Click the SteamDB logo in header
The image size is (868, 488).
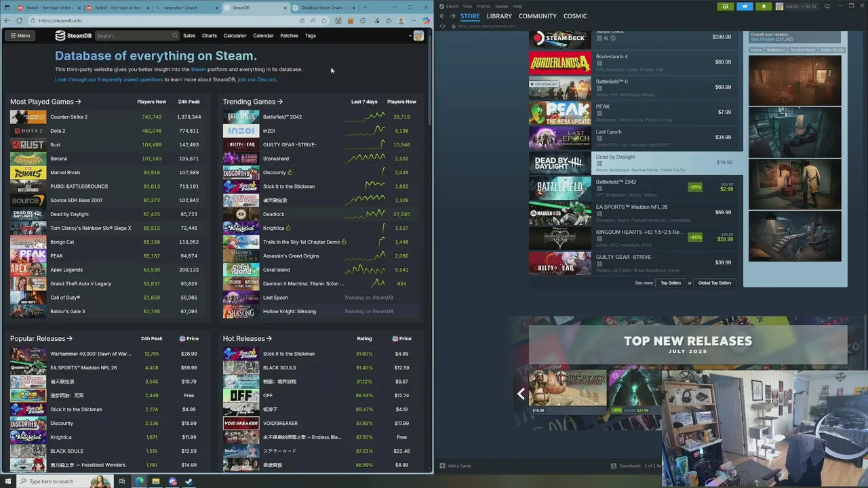tap(73, 35)
